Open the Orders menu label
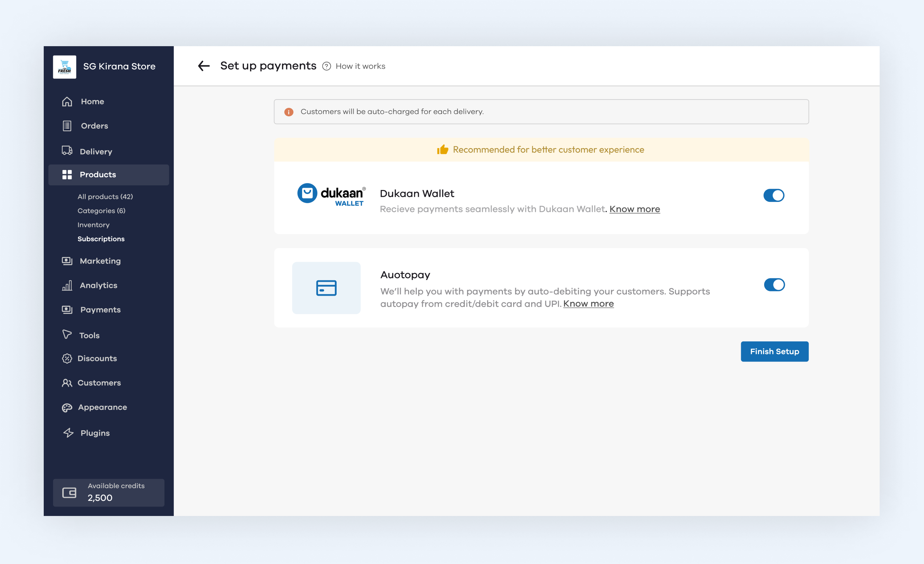The width and height of the screenshot is (924, 564). [x=95, y=126]
